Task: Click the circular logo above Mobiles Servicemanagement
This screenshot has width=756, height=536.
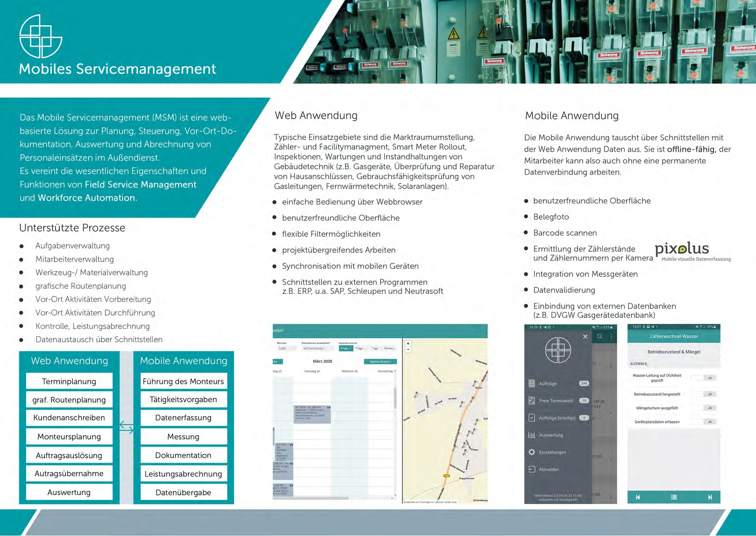Action: pos(41,36)
